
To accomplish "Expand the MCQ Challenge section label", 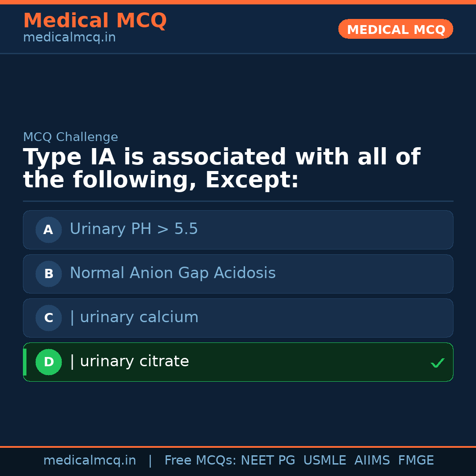I will pyautogui.click(x=71, y=137).
